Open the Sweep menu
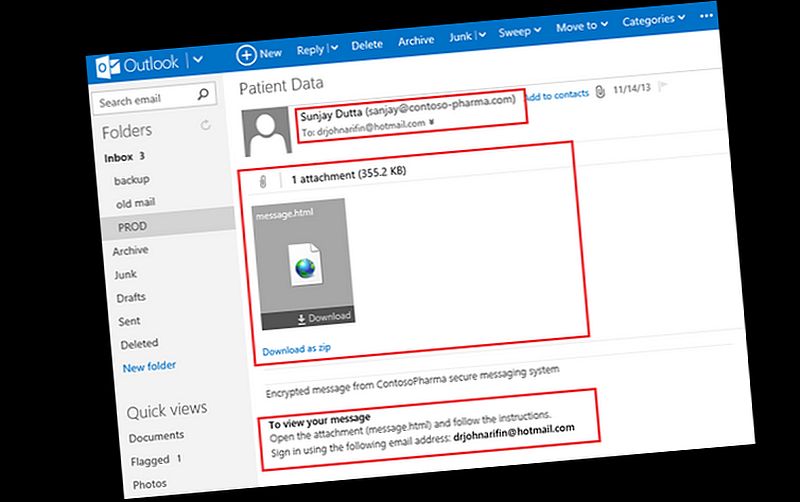This screenshot has width=800, height=502. (519, 32)
